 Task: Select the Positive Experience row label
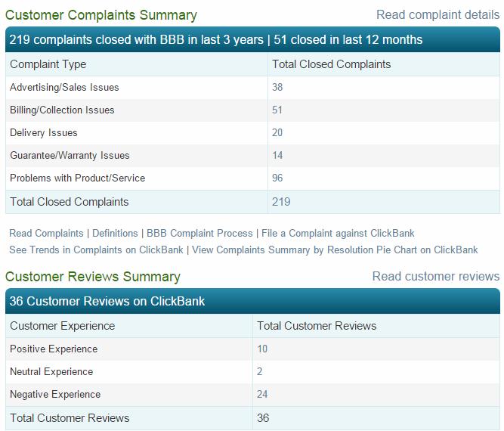[x=54, y=349]
